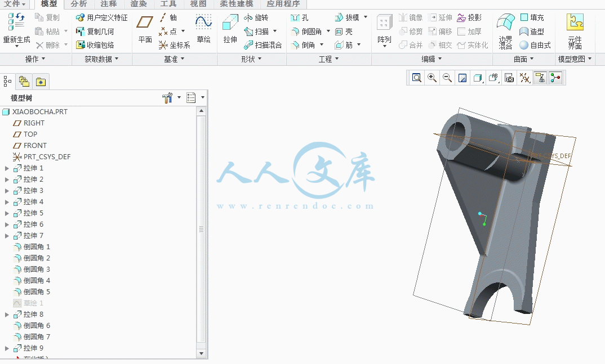This screenshot has width=605, height=364.
Task: Switch to the 工具 ribbon tab
Action: tap(168, 4)
